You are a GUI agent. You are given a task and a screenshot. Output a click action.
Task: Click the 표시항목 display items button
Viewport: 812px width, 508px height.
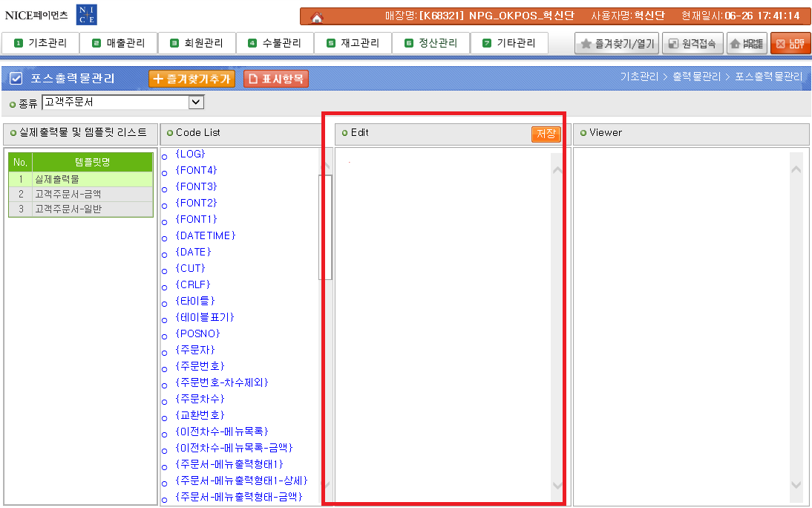(x=275, y=79)
